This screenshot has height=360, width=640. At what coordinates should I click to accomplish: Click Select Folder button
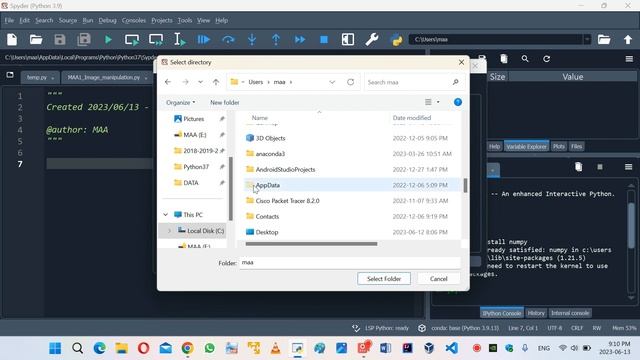(x=384, y=279)
